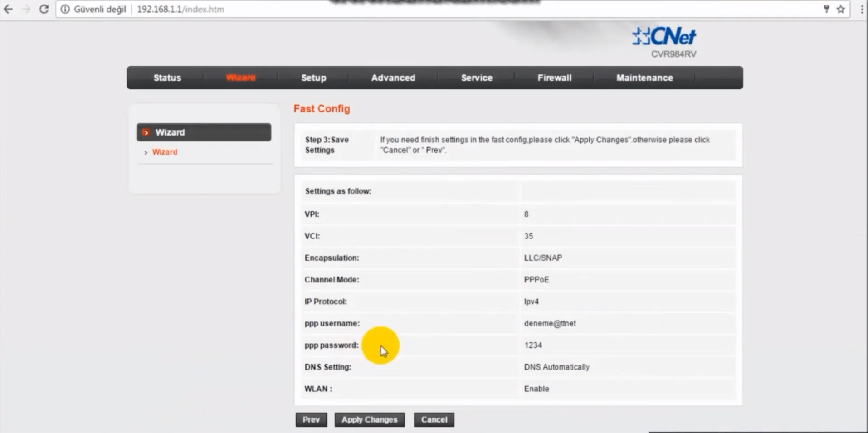The width and height of the screenshot is (868, 433).
Task: Reload the page with refresh icon
Action: point(44,9)
